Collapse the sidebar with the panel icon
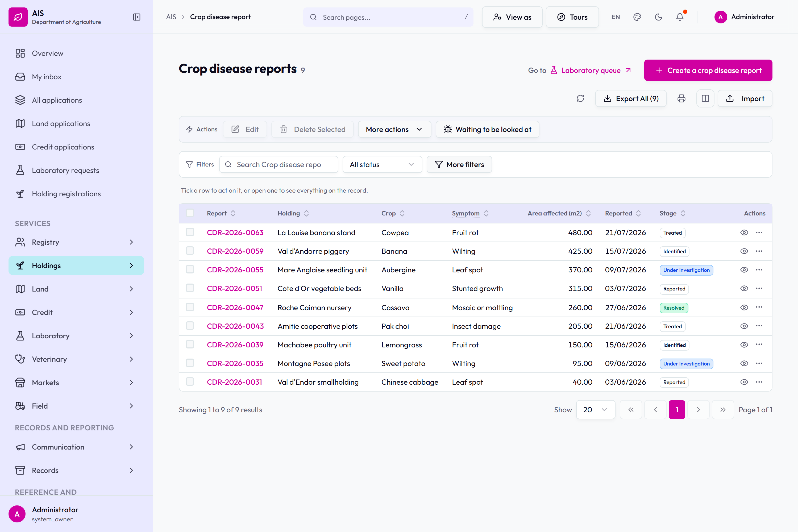 [137, 17]
